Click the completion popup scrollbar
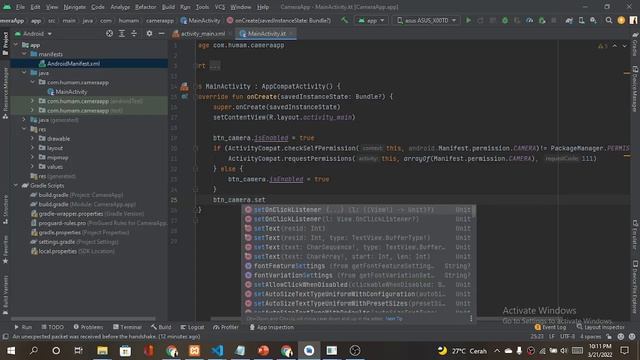 473,211
